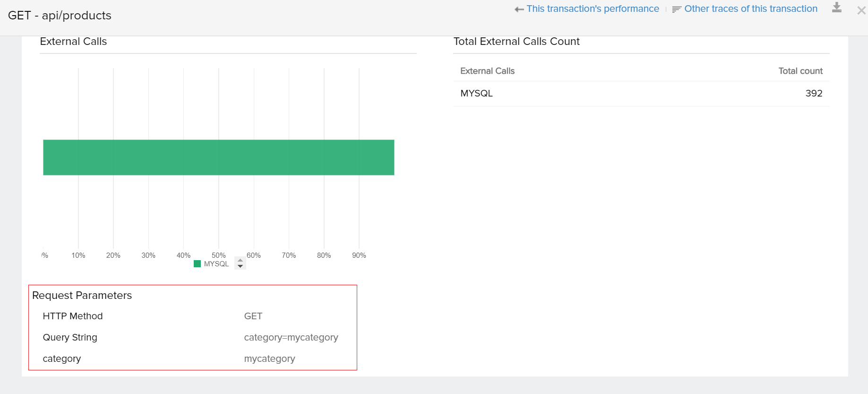Viewport: 868px width, 394px height.
Task: Click the GET HTTP method value
Action: (253, 316)
